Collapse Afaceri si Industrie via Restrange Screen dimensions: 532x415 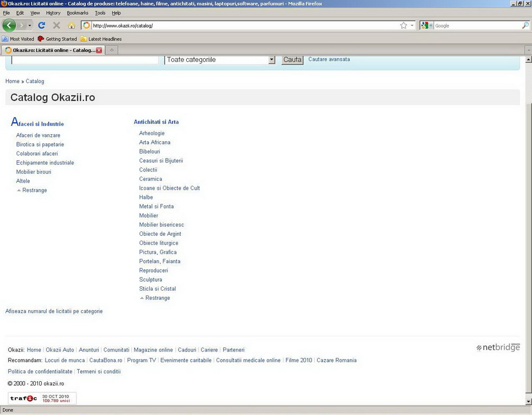(x=34, y=190)
